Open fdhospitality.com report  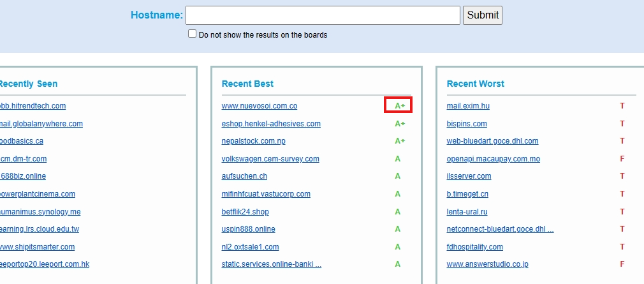[x=474, y=247]
